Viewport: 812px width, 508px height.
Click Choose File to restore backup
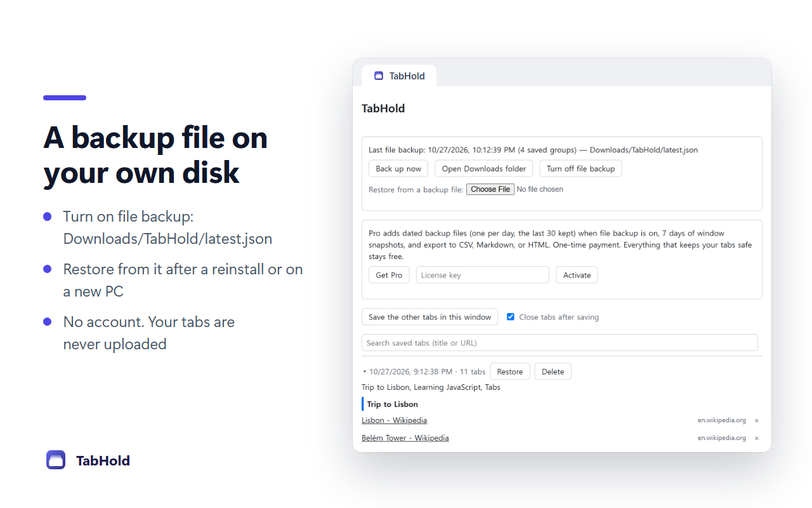coord(490,189)
